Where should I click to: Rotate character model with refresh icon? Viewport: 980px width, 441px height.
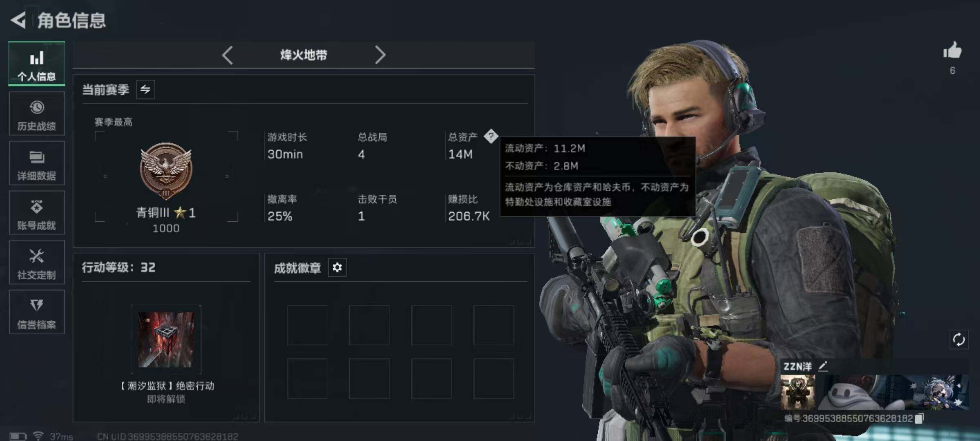pos(958,339)
